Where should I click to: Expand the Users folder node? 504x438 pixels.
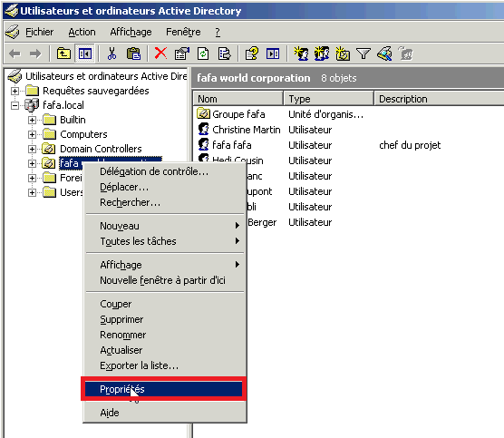(32, 192)
